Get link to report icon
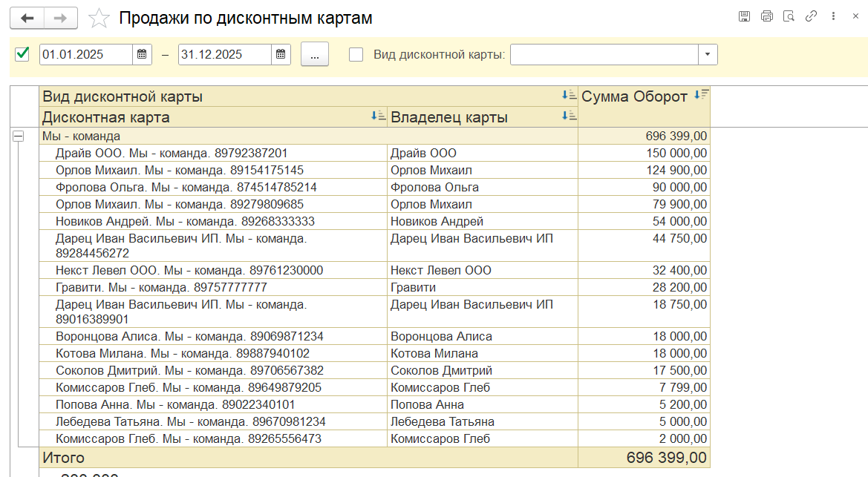Viewport: 868px width, 477px height. [x=811, y=16]
